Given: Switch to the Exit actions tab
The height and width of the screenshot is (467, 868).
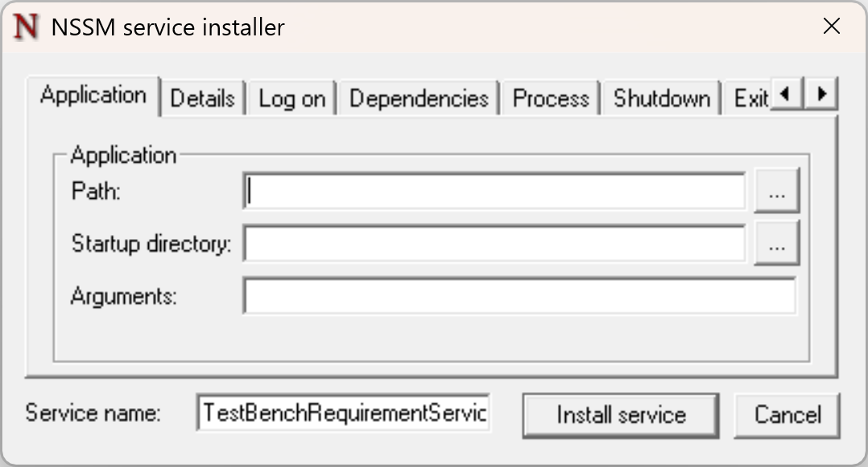Looking at the screenshot, I should 750,97.
